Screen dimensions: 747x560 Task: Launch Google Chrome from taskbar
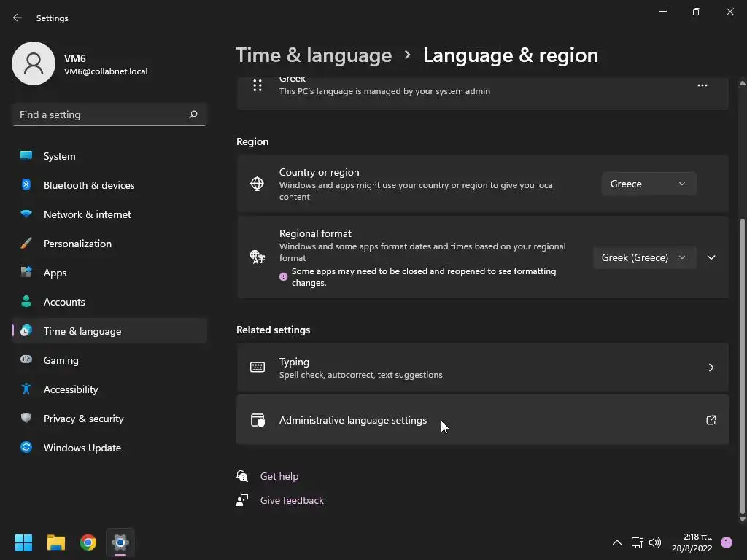[88, 542]
